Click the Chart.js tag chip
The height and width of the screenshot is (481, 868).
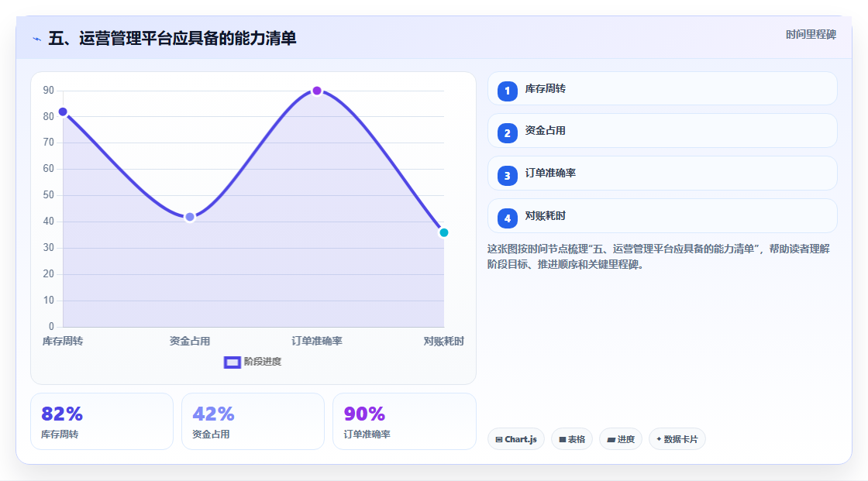pos(516,439)
